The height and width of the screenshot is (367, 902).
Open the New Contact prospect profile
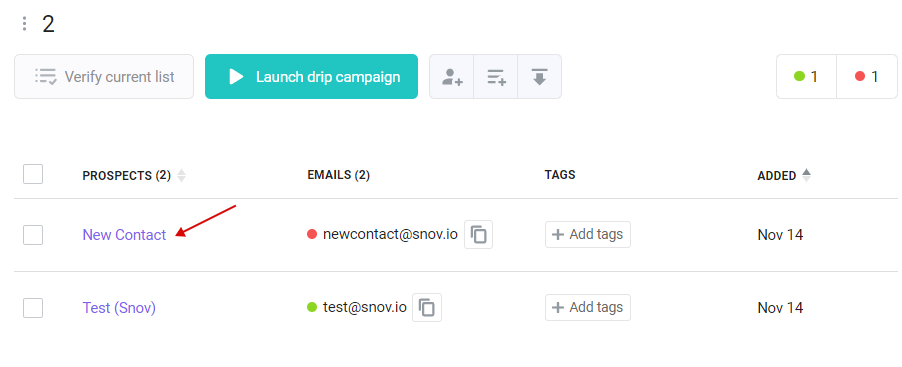click(x=124, y=235)
